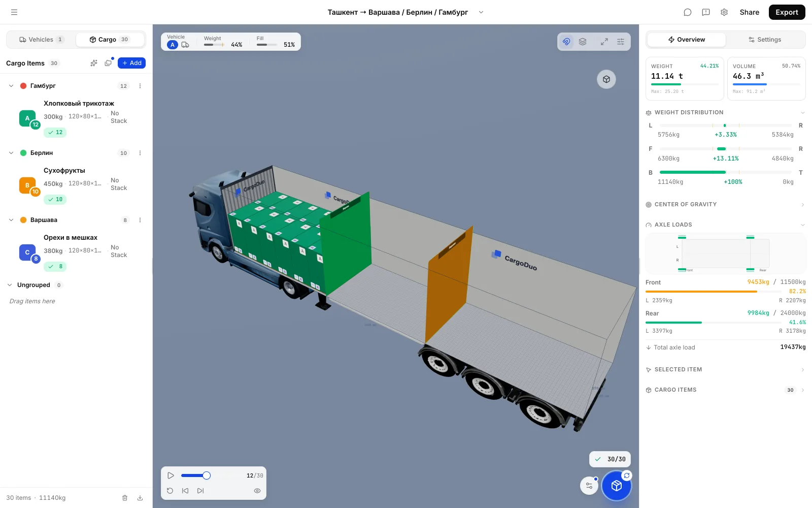Switch to Overview tab
812x508 pixels.
687,40
